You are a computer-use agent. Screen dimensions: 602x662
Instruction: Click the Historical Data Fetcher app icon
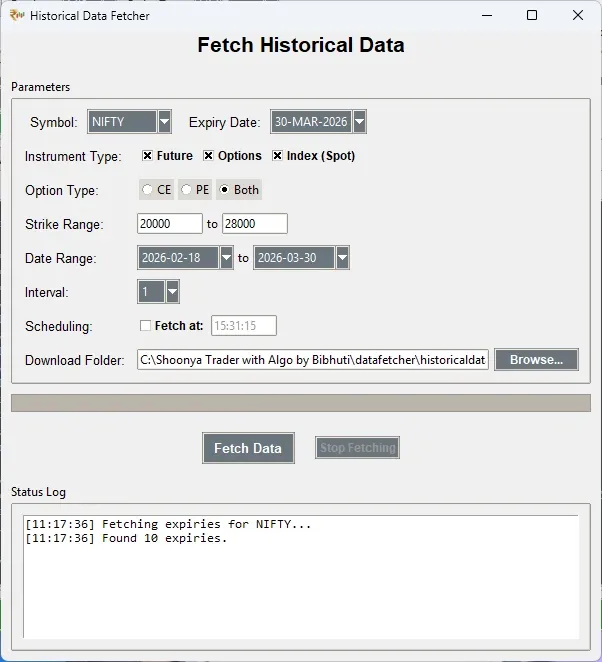17,16
